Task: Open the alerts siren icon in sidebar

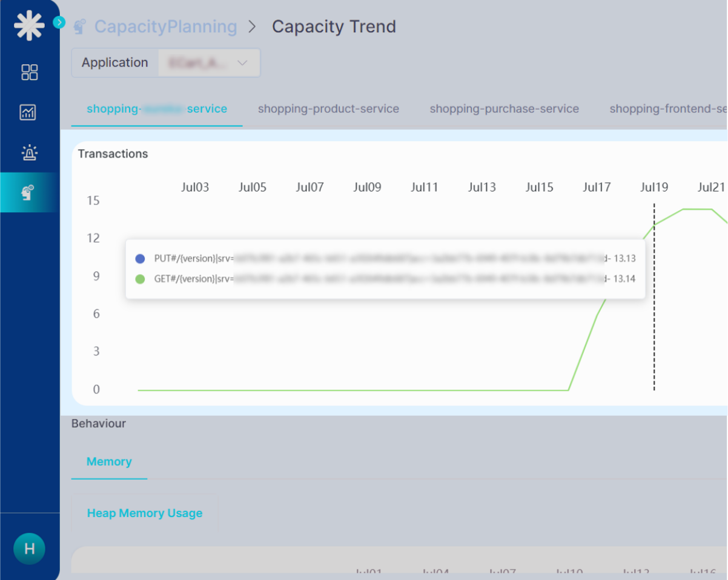Action: click(29, 153)
